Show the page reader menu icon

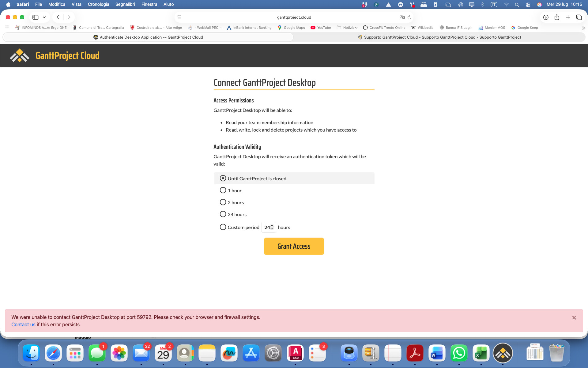point(179,17)
